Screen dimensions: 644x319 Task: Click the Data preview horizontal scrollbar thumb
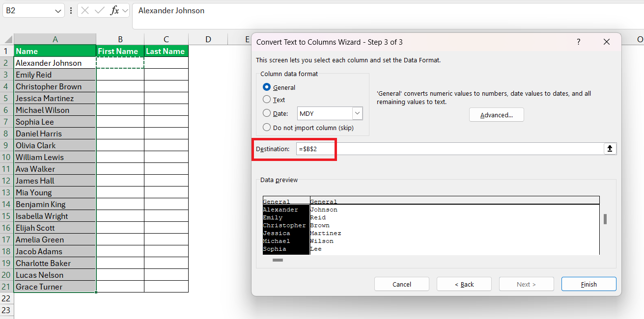coord(278,260)
